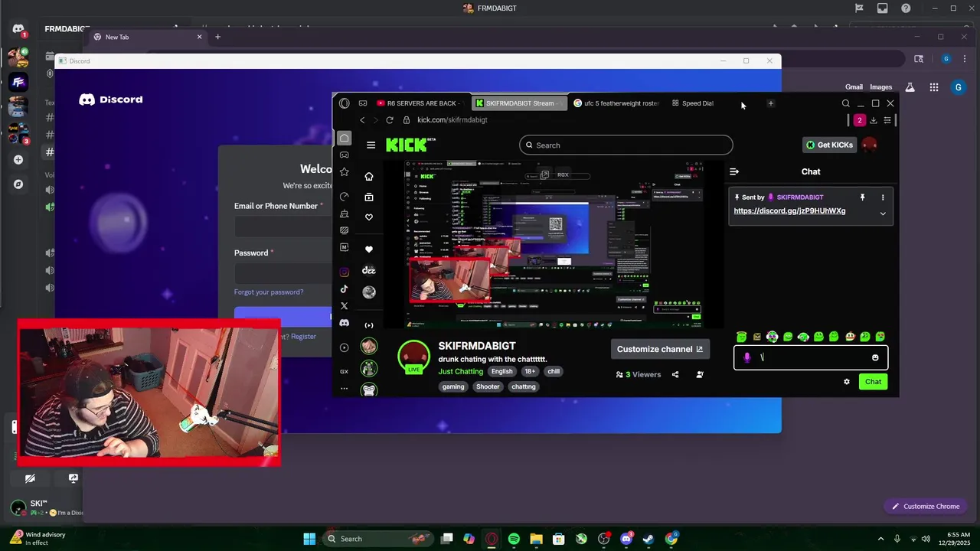Open Kick Browse icon in the left rail
Viewport: 980px width, 551px height.
pos(369,197)
